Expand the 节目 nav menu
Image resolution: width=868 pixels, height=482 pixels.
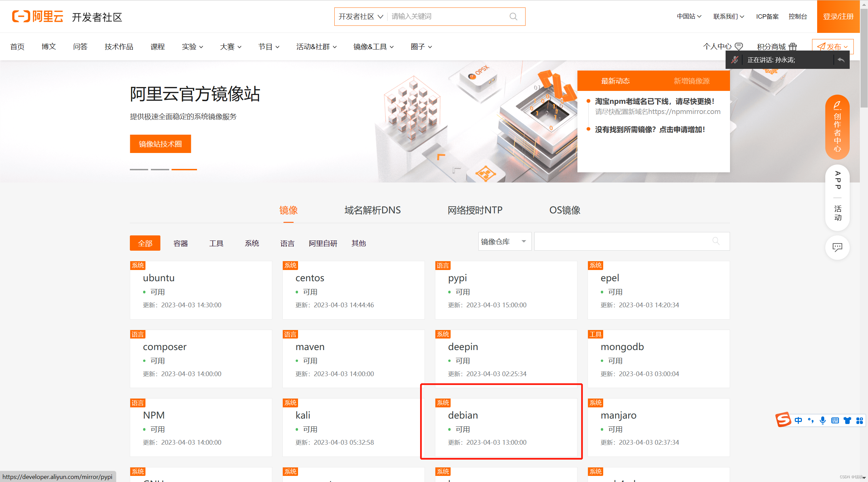point(269,46)
